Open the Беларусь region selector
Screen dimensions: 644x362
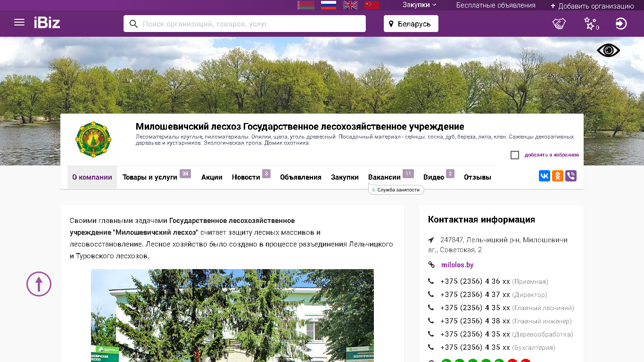(411, 24)
